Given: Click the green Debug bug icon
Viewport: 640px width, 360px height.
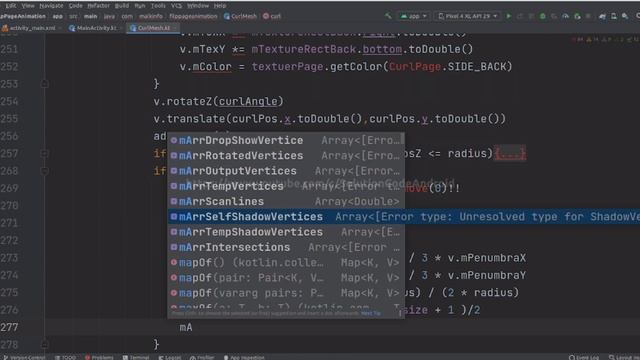Looking at the screenshot, I should [542, 16].
